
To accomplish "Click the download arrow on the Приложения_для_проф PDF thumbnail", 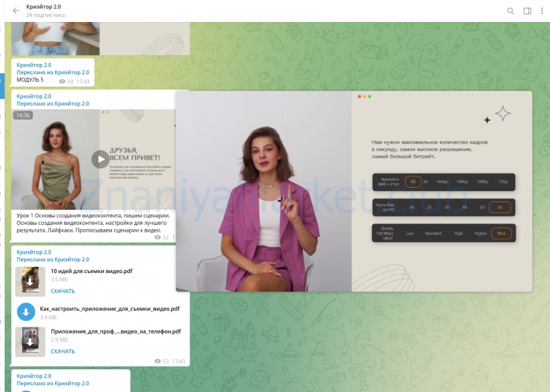I will pos(30,342).
